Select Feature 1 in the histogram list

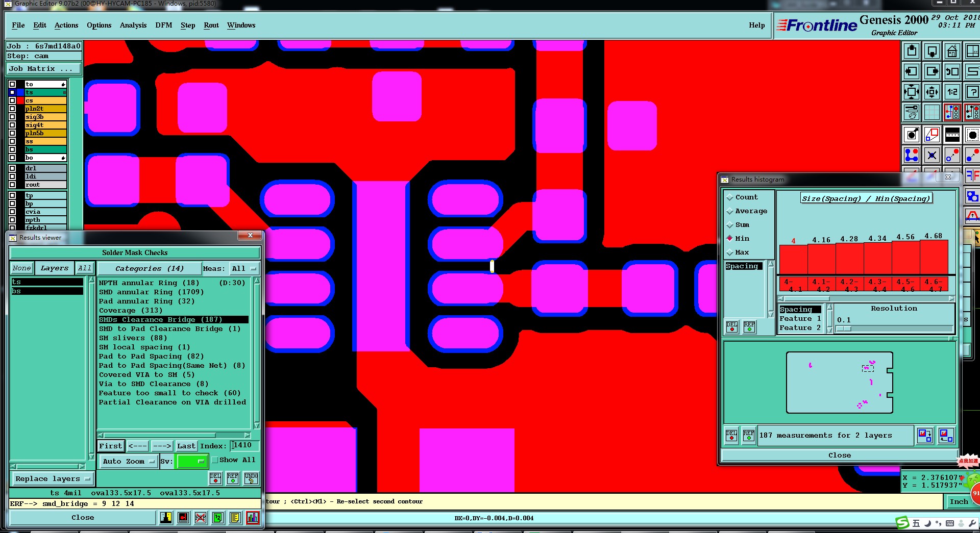pos(800,319)
